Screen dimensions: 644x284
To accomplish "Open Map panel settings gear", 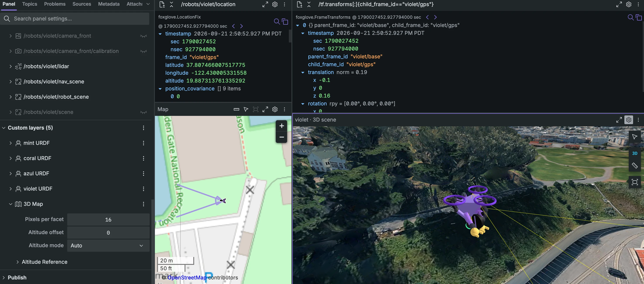I will pyautogui.click(x=275, y=109).
